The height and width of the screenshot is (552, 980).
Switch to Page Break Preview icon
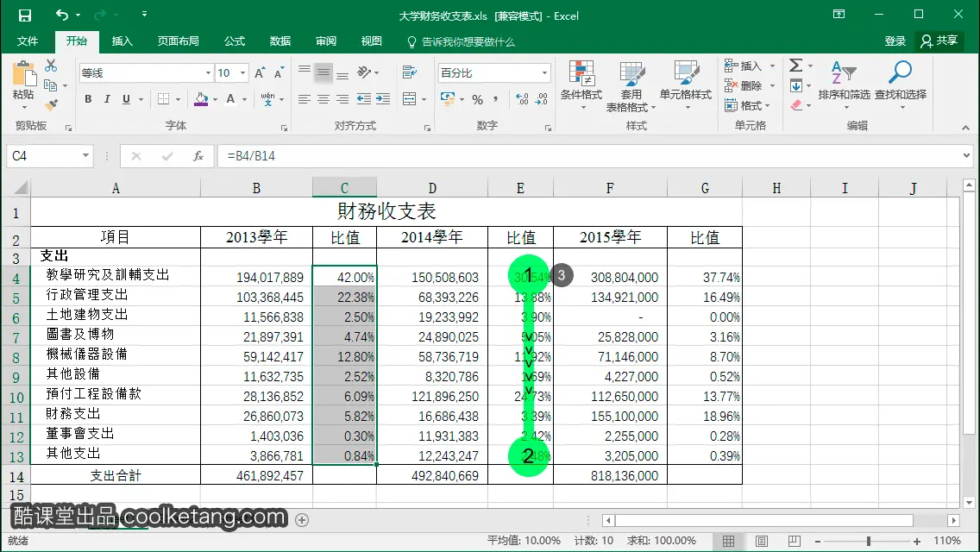[795, 542]
